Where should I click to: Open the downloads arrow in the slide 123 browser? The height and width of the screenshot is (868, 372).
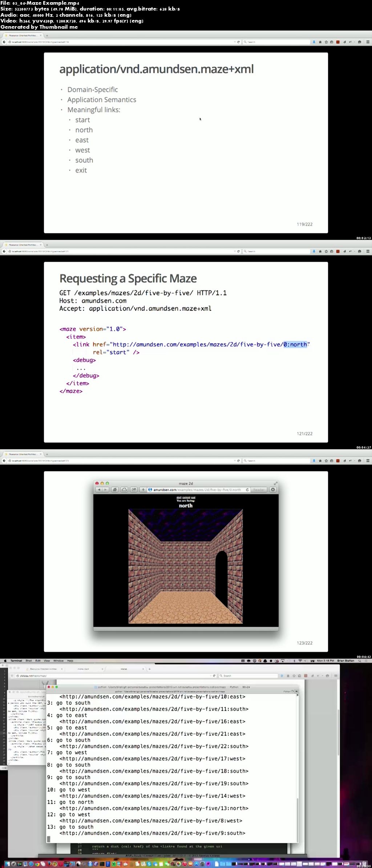coord(314,461)
